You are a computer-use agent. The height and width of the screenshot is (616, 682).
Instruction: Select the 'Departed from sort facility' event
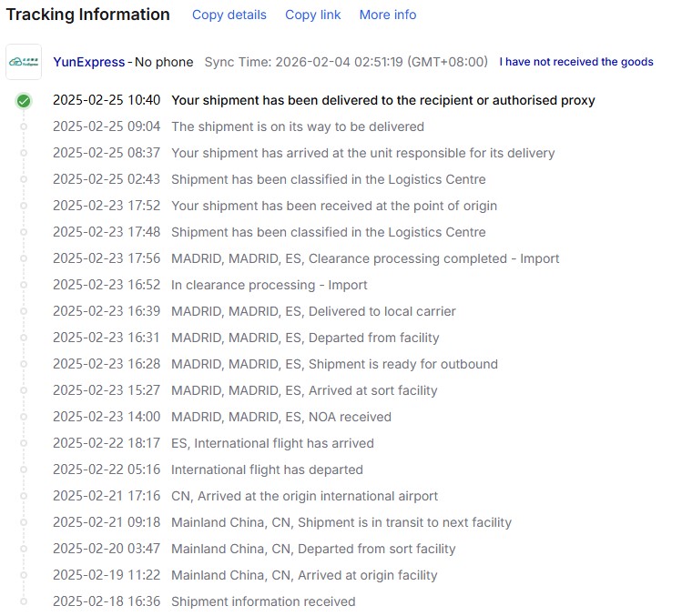click(x=313, y=549)
